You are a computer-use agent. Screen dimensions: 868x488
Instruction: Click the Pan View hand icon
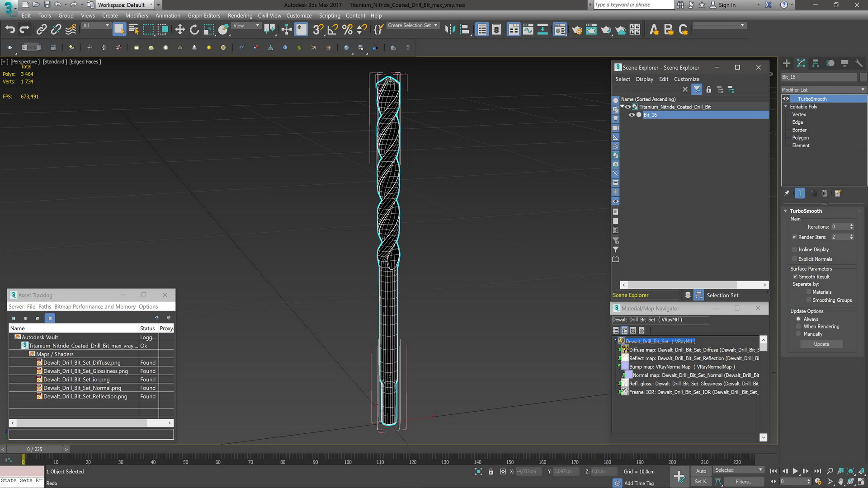coord(840,482)
